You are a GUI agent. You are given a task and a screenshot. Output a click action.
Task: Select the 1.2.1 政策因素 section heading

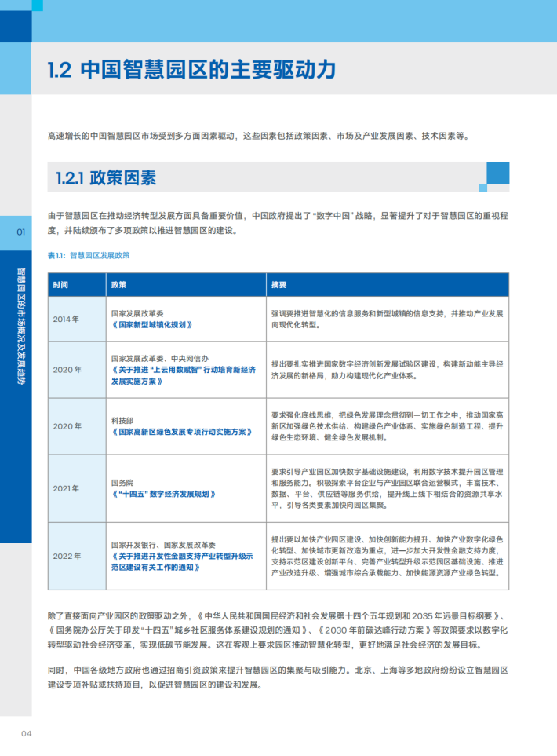(x=106, y=178)
